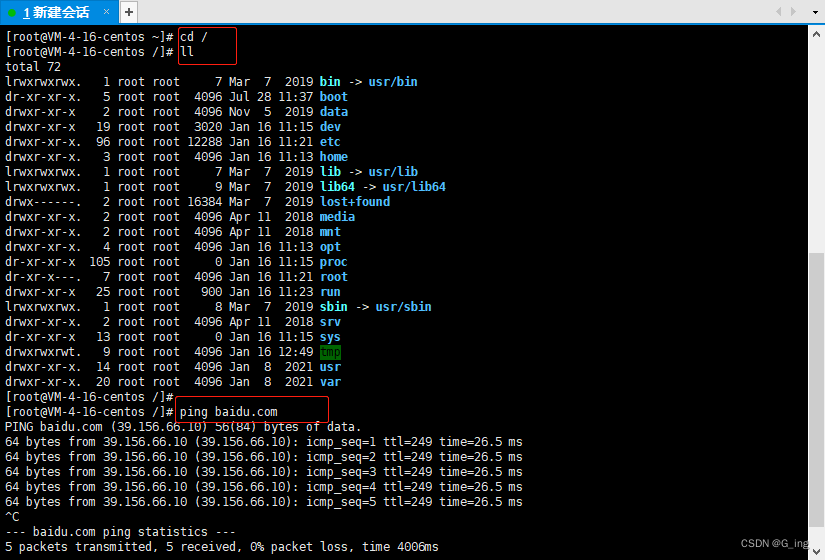Screen dimensions: 825x560
Task: Click the 'PING baidu.com (39.156.66.10)' header line
Action: (183, 427)
